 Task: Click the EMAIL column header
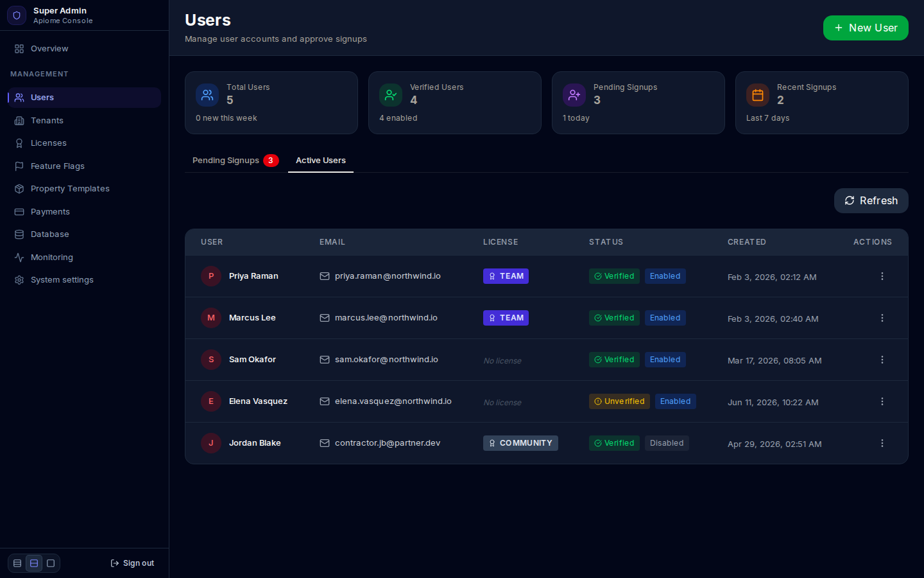(332, 242)
